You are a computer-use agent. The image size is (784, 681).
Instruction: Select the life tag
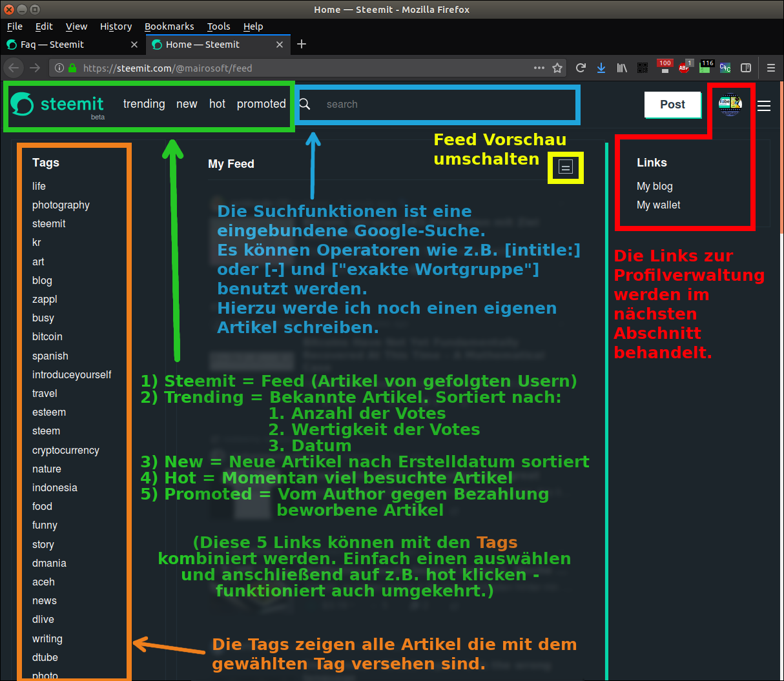point(39,186)
